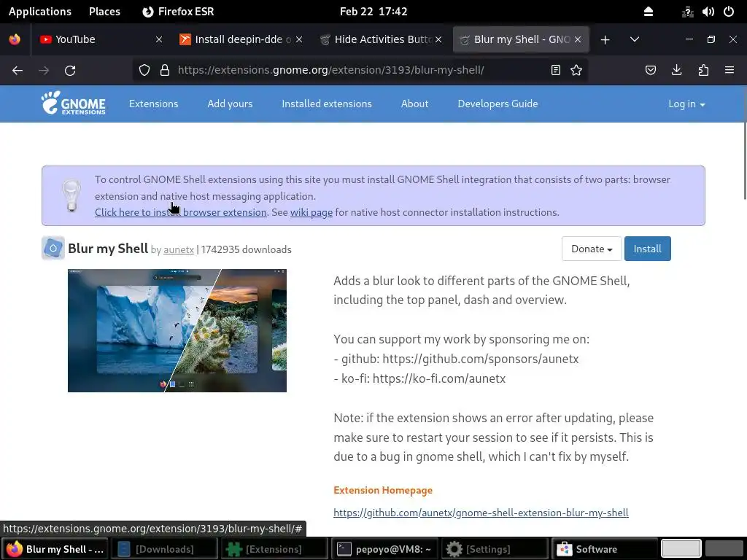Select the Blur my Shell taskbar entry

55,549
